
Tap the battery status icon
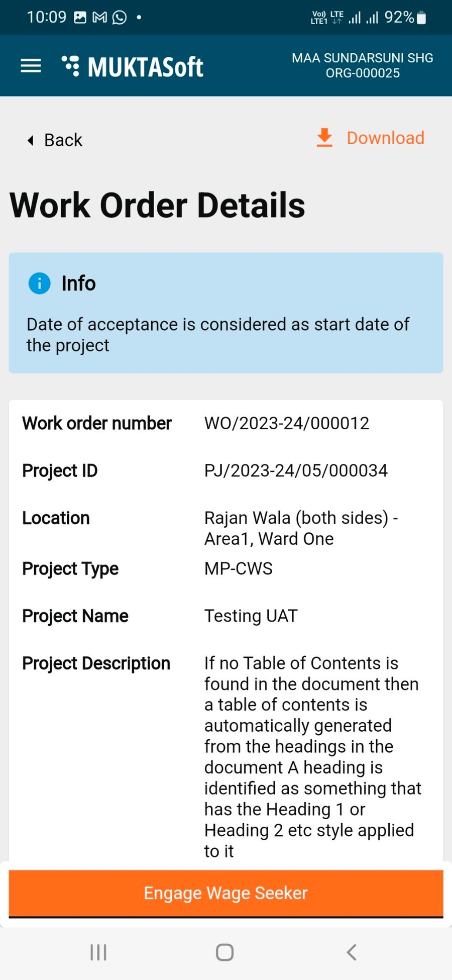pyautogui.click(x=422, y=18)
